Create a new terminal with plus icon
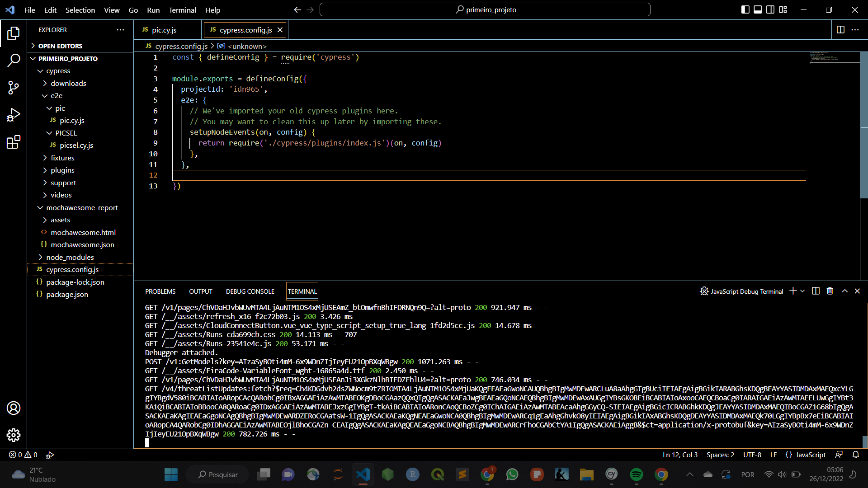 click(793, 291)
